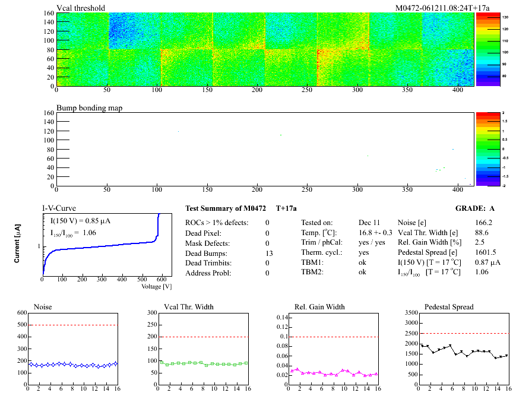This screenshot has width=532, height=399.
Task: Click the "Dead Trimbits:" row label
Action: (209, 263)
